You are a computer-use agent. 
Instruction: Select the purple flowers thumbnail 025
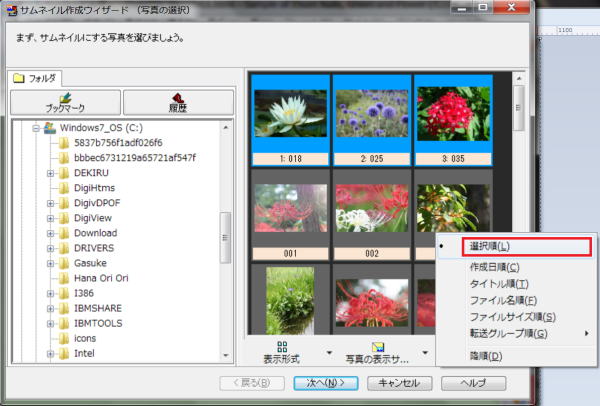[x=372, y=114]
